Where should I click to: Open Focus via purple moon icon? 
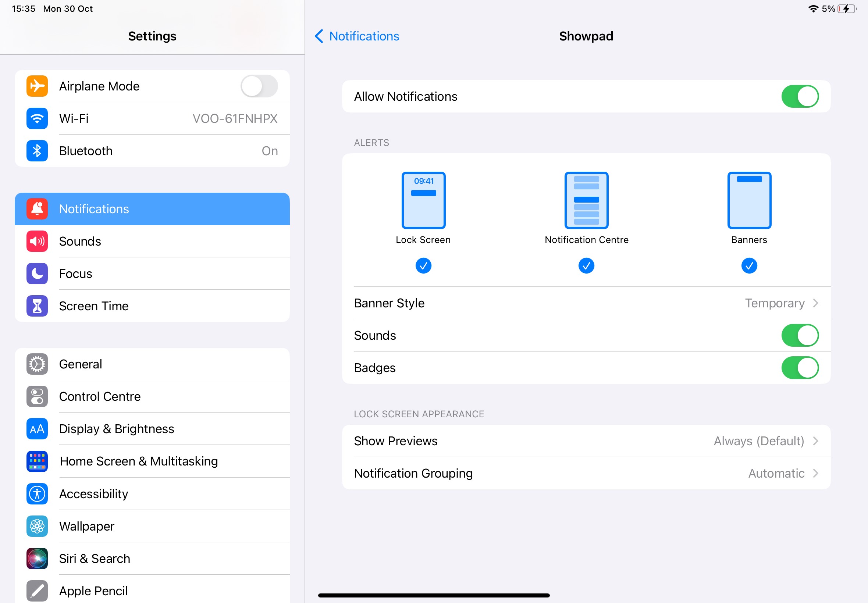pyautogui.click(x=37, y=274)
